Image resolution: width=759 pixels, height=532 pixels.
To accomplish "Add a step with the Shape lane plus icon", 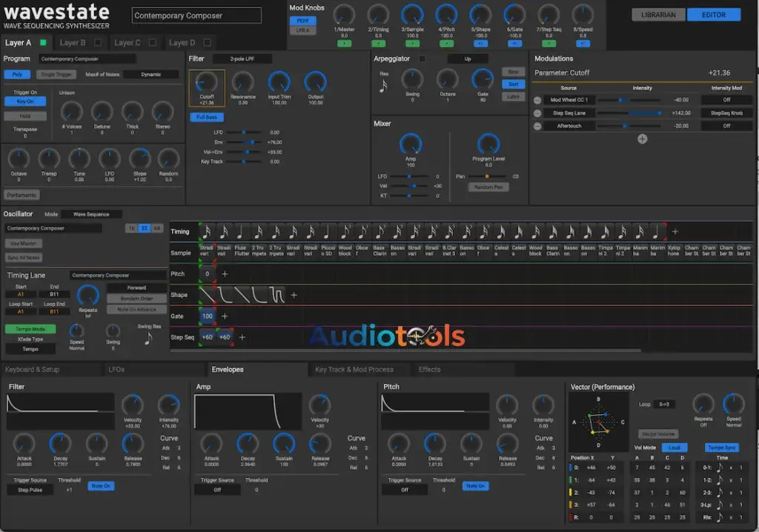I will click(294, 295).
